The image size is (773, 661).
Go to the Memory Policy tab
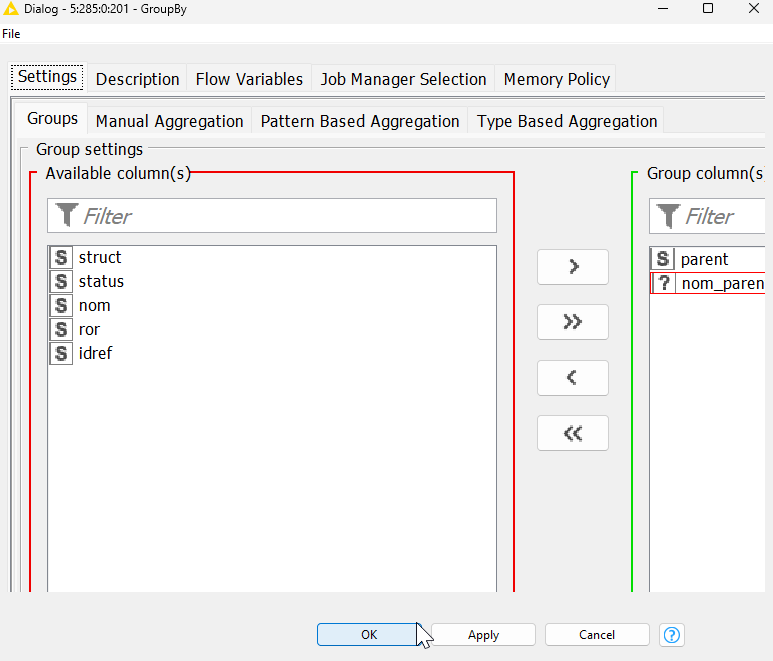[556, 79]
